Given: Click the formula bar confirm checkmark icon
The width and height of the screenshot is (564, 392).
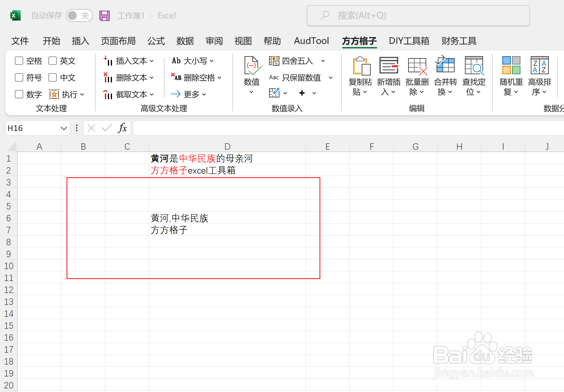Looking at the screenshot, I should tap(106, 128).
